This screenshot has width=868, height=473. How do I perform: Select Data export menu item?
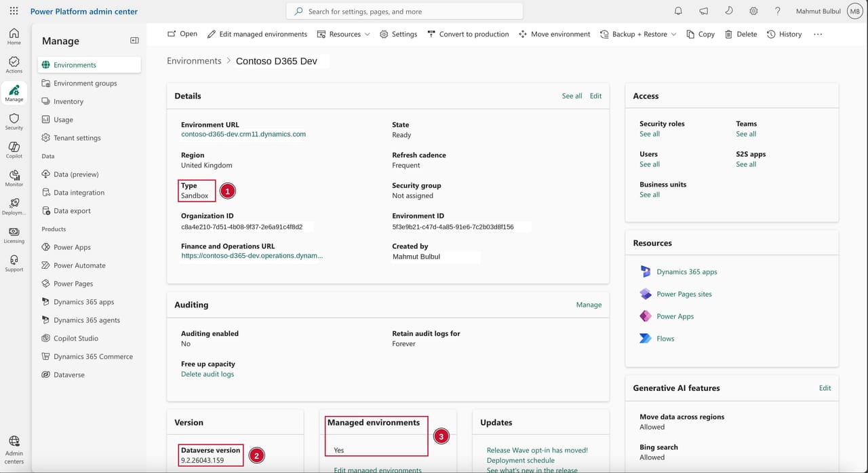tap(90, 210)
